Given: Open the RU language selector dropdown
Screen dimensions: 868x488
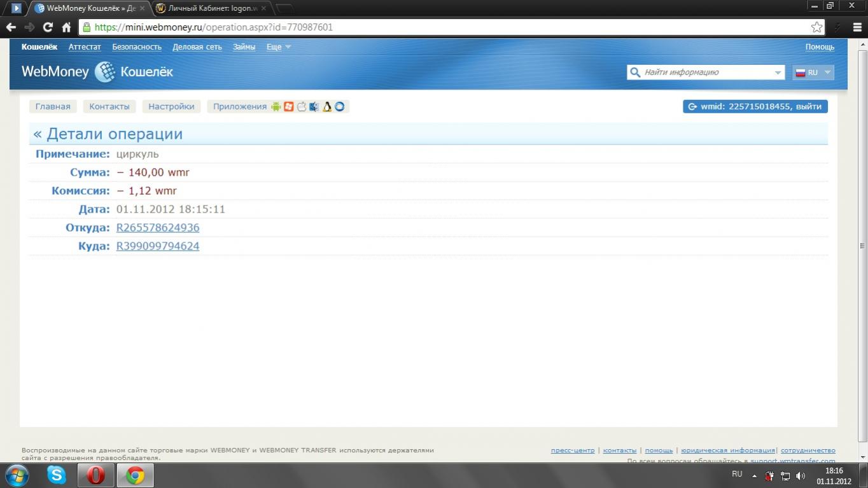Looking at the screenshot, I should (x=813, y=73).
